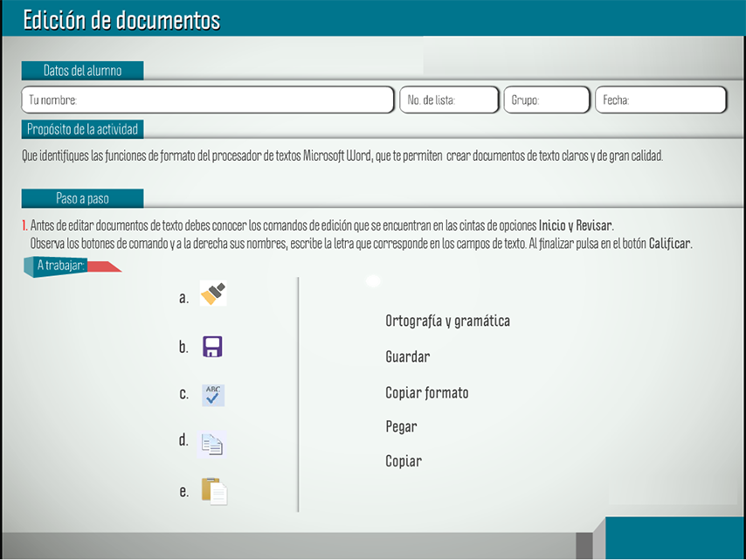Click the Format Painter brush icon
This screenshot has height=560, width=746.
(213, 294)
